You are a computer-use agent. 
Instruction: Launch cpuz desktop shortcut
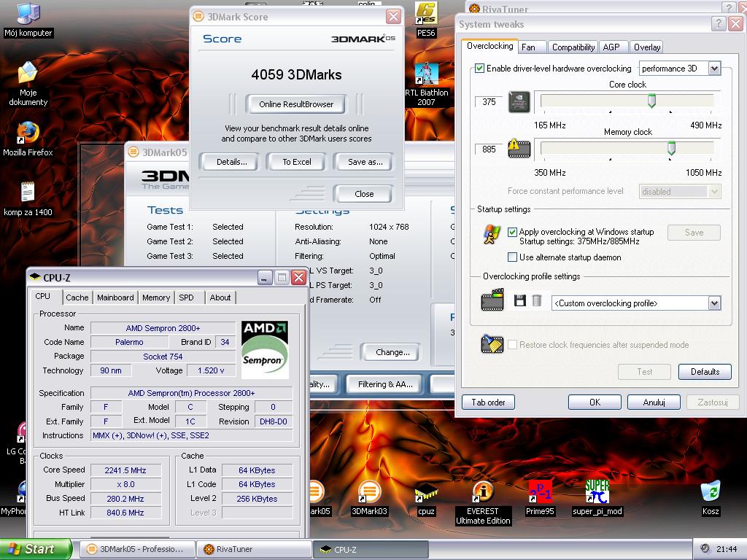coord(426,499)
